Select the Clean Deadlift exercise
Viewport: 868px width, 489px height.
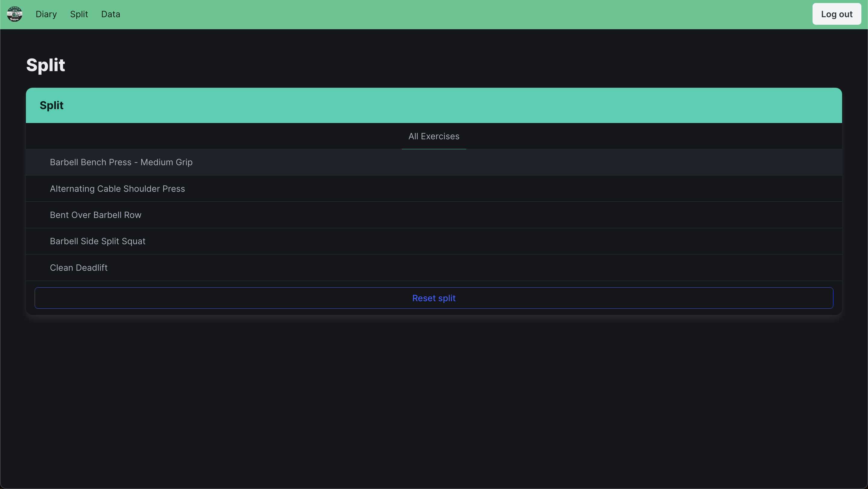[78, 268]
